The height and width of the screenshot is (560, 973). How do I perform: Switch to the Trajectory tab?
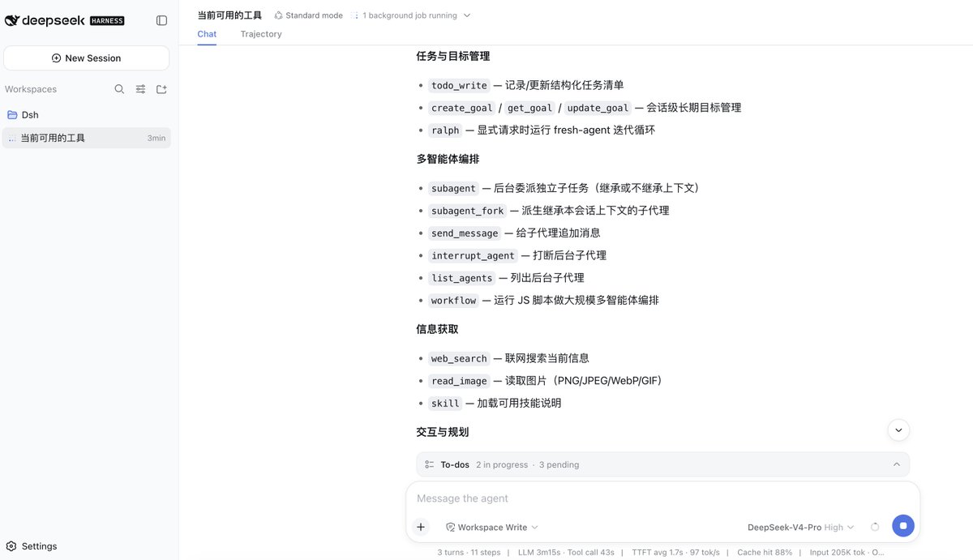(x=261, y=34)
